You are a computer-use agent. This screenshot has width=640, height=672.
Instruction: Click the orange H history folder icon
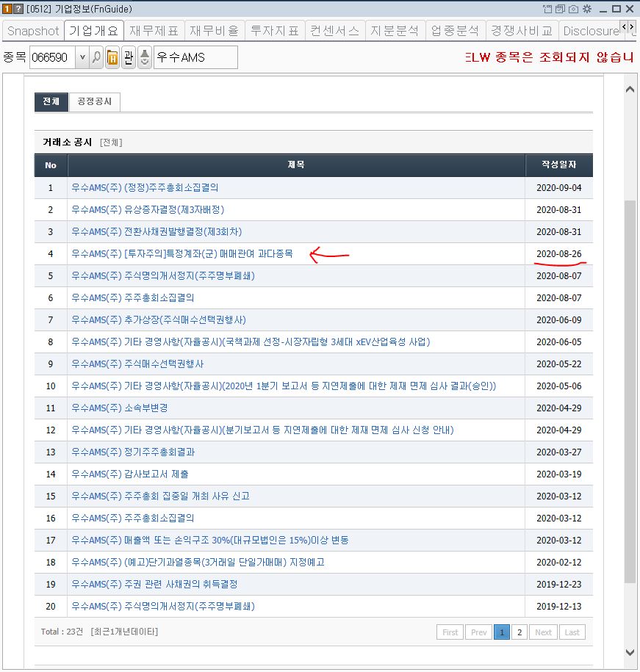112,57
